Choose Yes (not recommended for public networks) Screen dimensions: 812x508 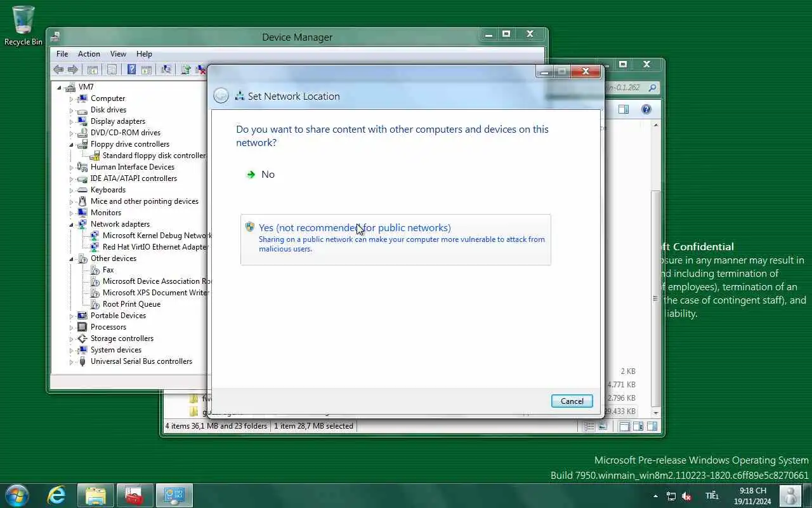396,239
